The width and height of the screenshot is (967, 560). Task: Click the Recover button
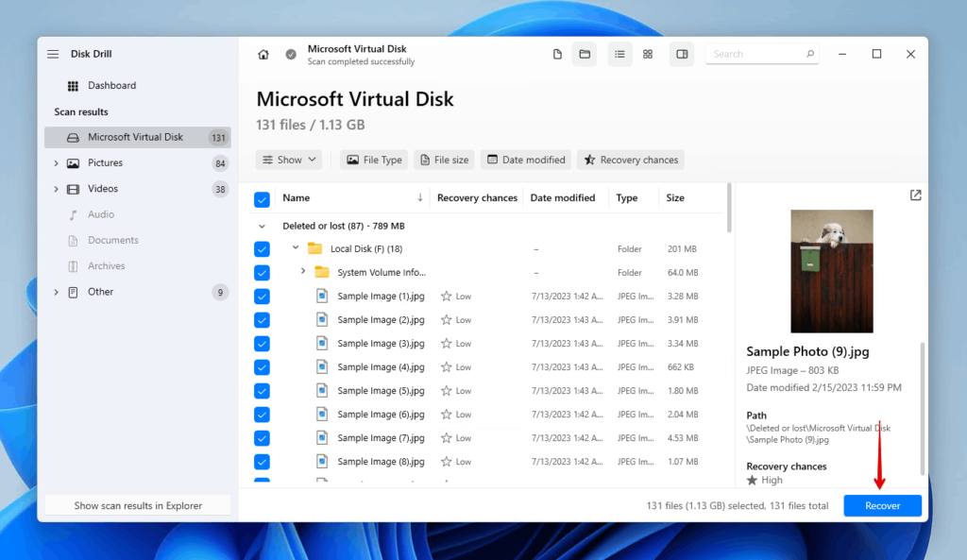tap(882, 505)
